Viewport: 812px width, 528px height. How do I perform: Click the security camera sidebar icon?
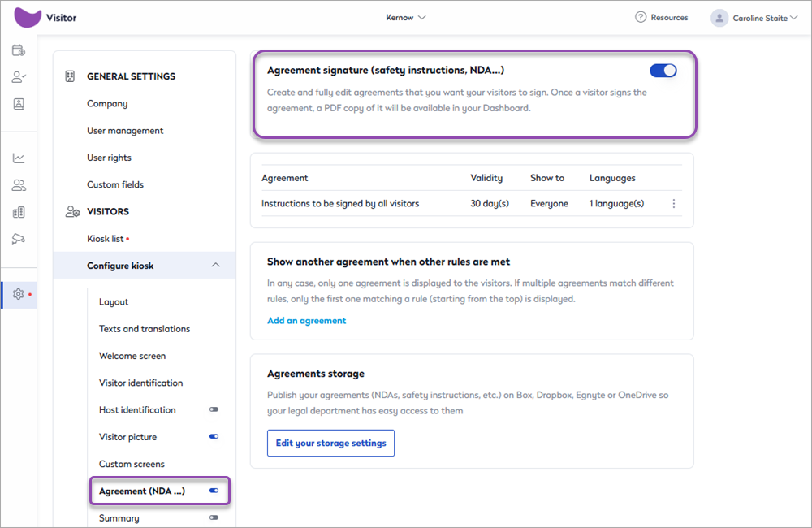pyautogui.click(x=18, y=239)
